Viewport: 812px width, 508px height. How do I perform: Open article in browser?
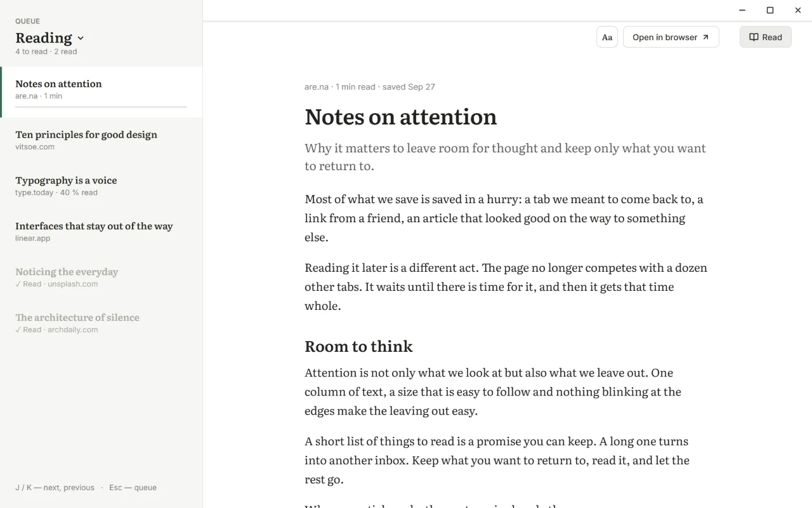671,37
